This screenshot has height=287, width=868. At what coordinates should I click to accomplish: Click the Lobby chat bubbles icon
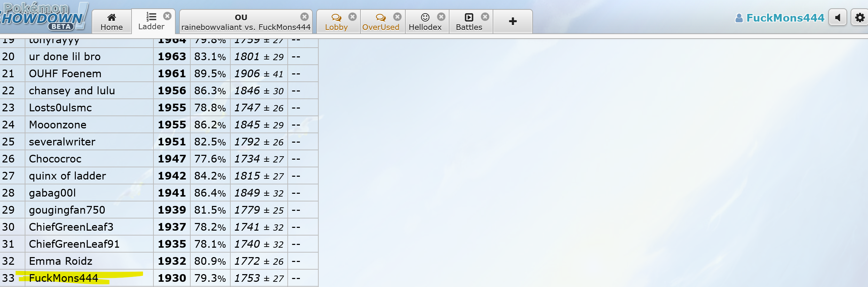tap(336, 17)
